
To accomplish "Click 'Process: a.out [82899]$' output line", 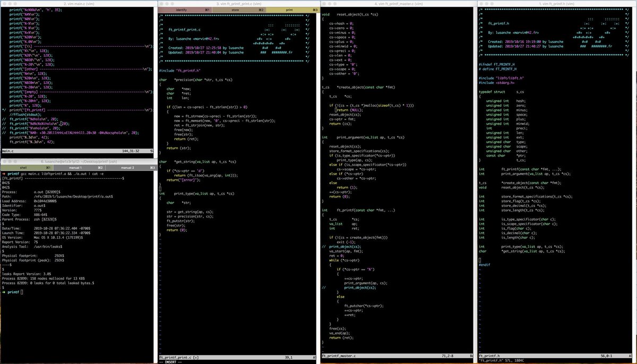I will (31, 192).
